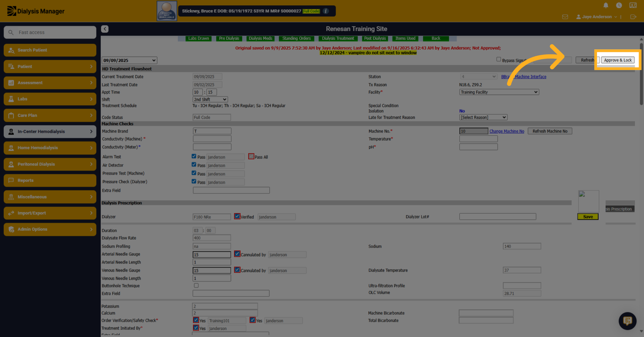
Task: Switch to the Pre Dialysis tab
Action: tap(229, 38)
